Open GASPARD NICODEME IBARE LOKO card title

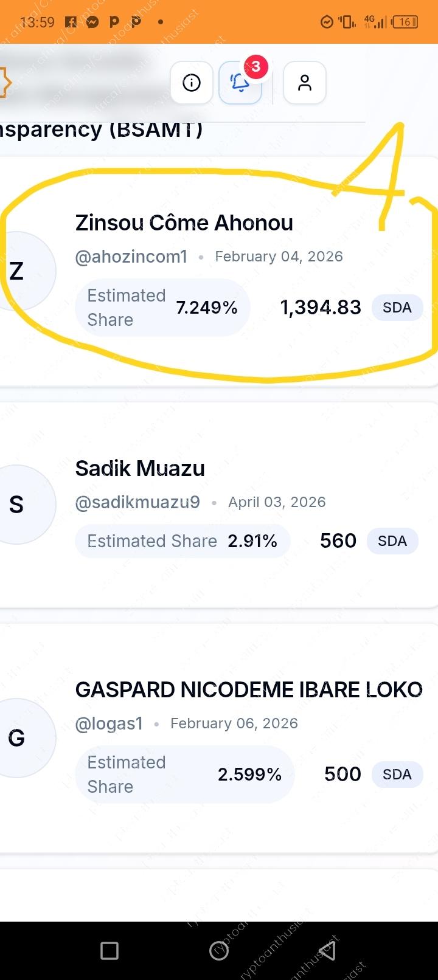tap(249, 690)
